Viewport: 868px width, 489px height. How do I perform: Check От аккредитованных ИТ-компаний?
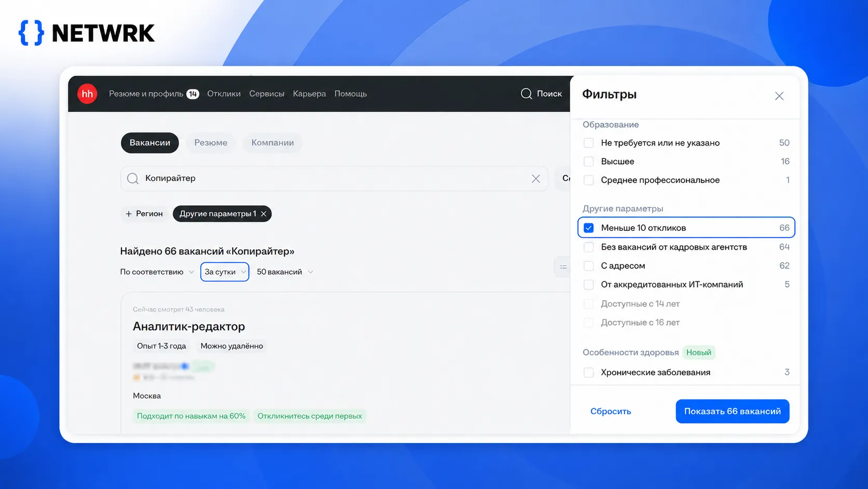coord(589,285)
